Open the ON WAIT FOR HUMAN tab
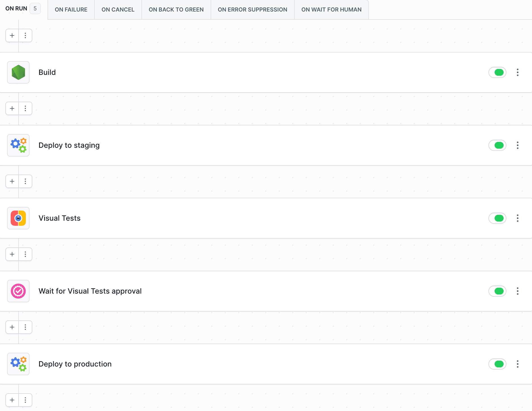Viewport: 532px width, 411px height. 332,10
